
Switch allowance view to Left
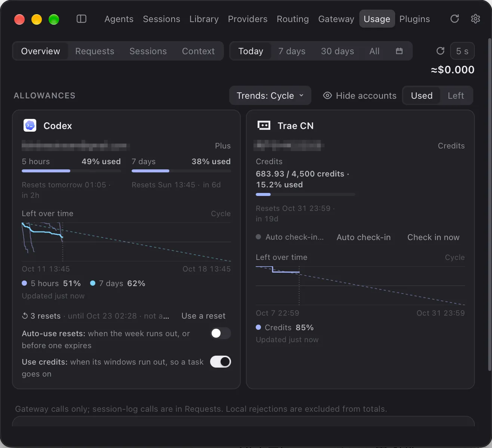pos(456,96)
